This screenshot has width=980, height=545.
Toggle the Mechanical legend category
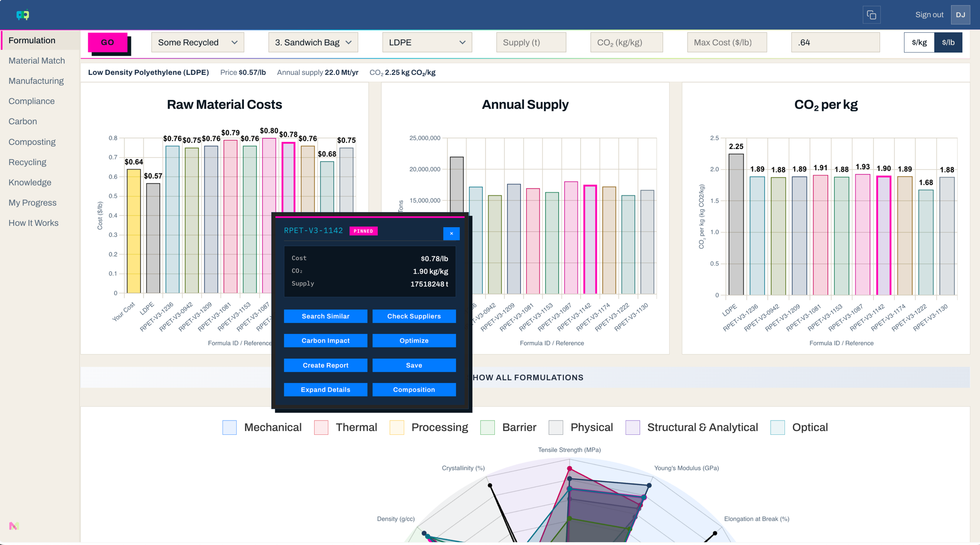(x=262, y=427)
